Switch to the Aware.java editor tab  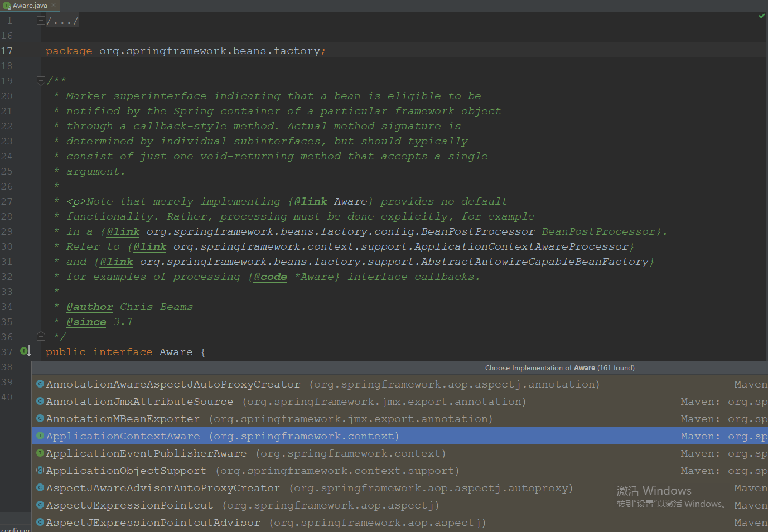[30, 6]
